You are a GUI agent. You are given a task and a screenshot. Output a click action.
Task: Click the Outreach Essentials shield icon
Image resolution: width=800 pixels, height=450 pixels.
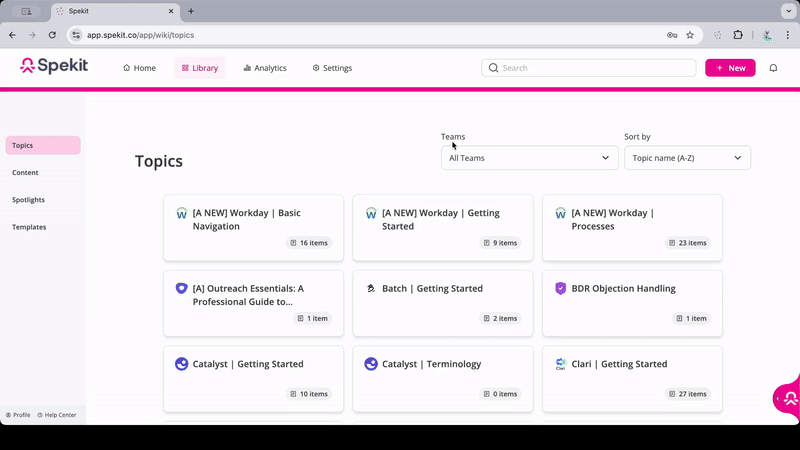pyautogui.click(x=182, y=288)
